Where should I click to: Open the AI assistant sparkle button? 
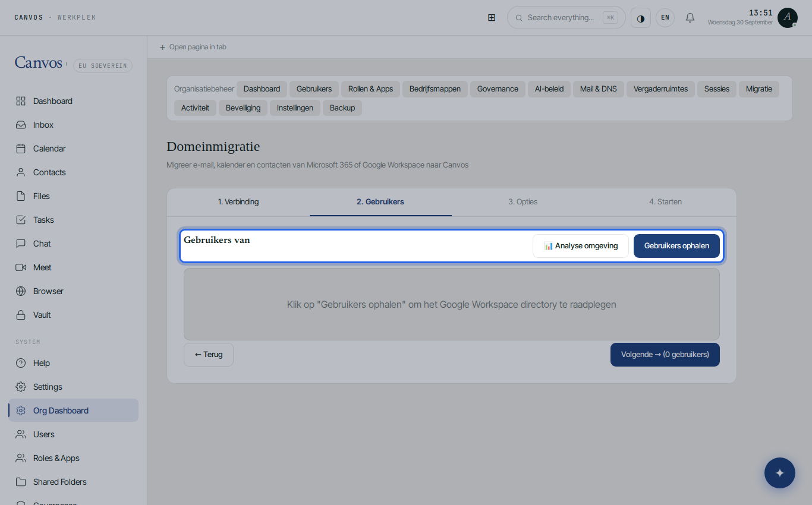(x=780, y=473)
